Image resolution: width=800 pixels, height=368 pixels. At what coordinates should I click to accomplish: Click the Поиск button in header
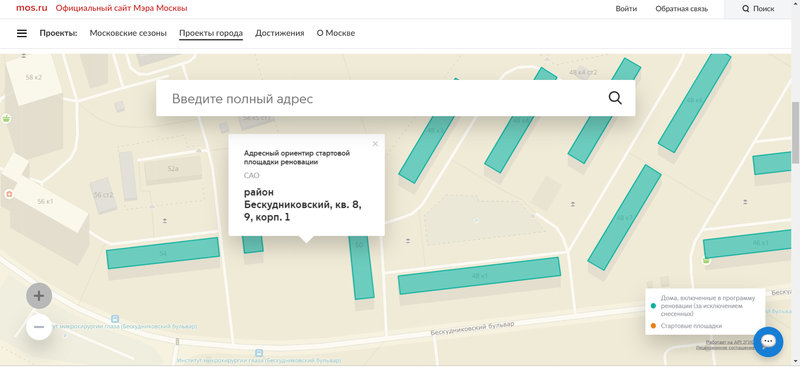point(758,9)
